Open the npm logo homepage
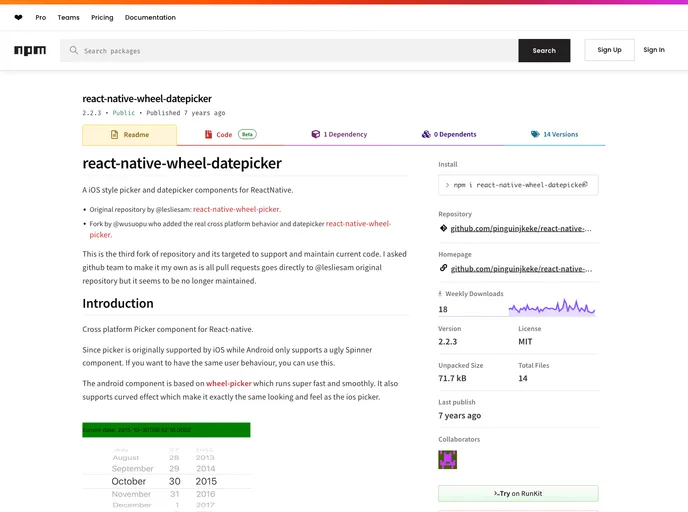 pos(30,50)
